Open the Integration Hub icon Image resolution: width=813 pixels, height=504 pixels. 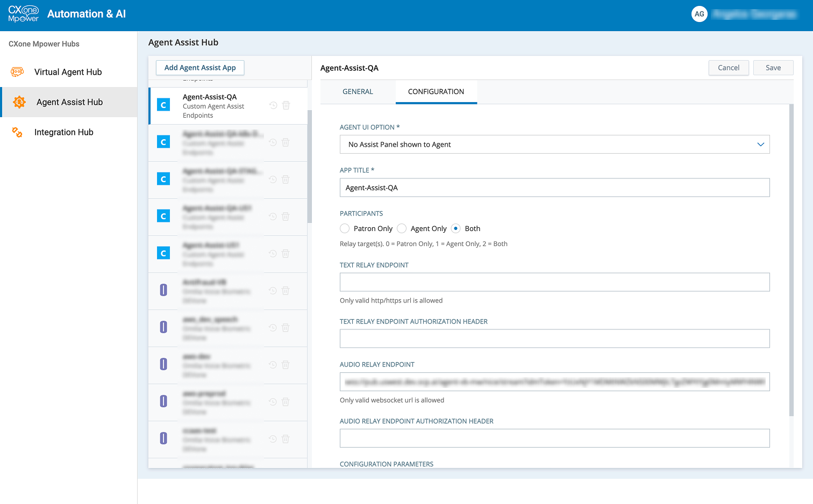click(17, 132)
